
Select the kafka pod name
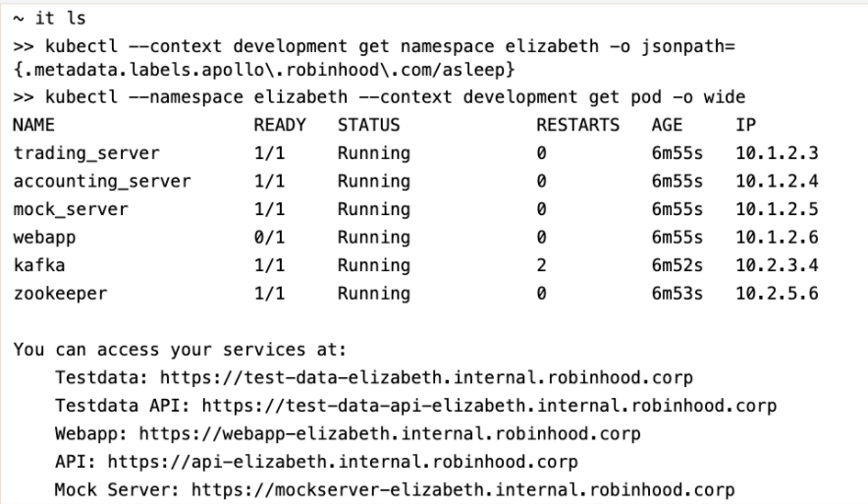click(x=39, y=265)
